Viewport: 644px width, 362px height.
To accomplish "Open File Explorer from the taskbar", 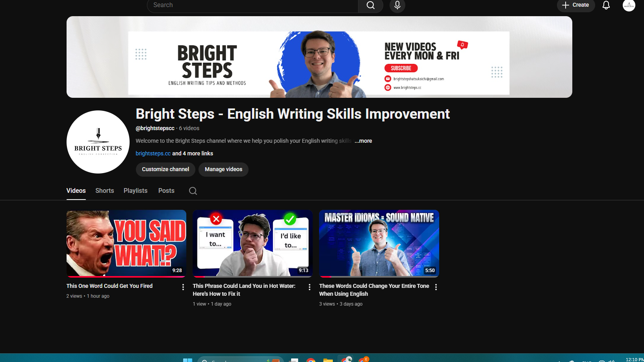I will [x=328, y=360].
